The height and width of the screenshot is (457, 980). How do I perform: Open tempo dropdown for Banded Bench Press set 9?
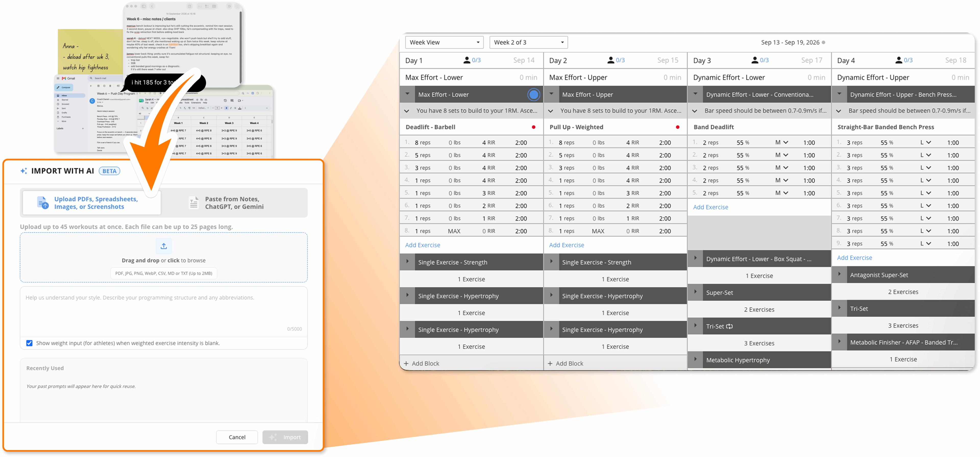[925, 243]
